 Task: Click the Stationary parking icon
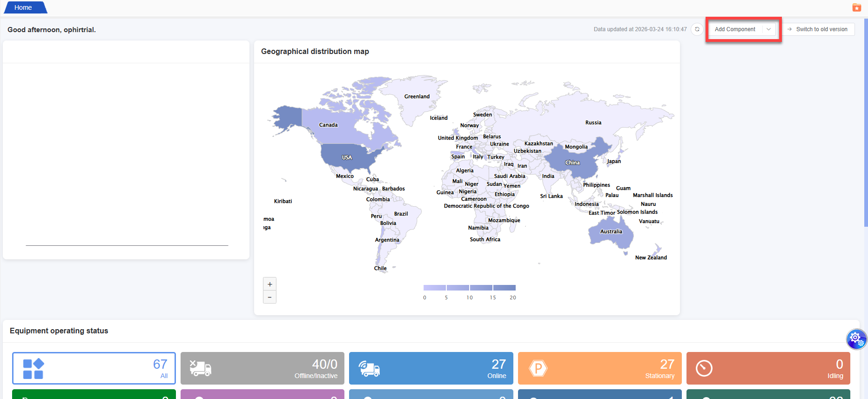(538, 369)
